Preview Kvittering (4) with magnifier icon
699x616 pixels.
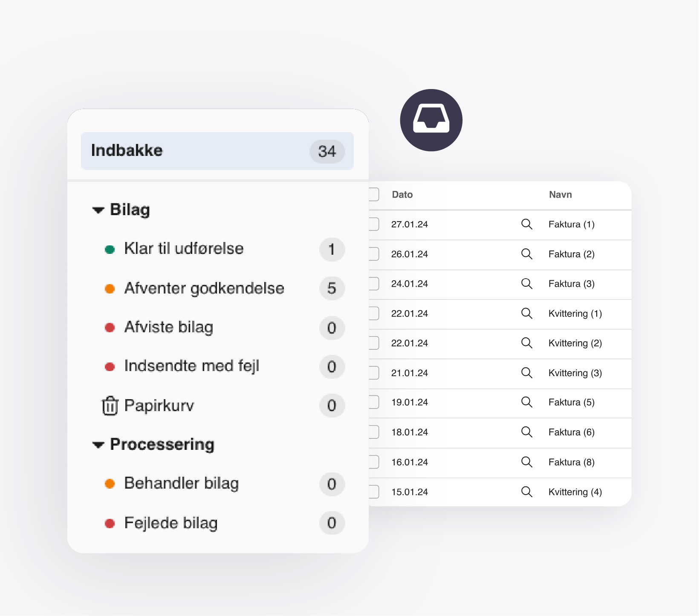(527, 492)
